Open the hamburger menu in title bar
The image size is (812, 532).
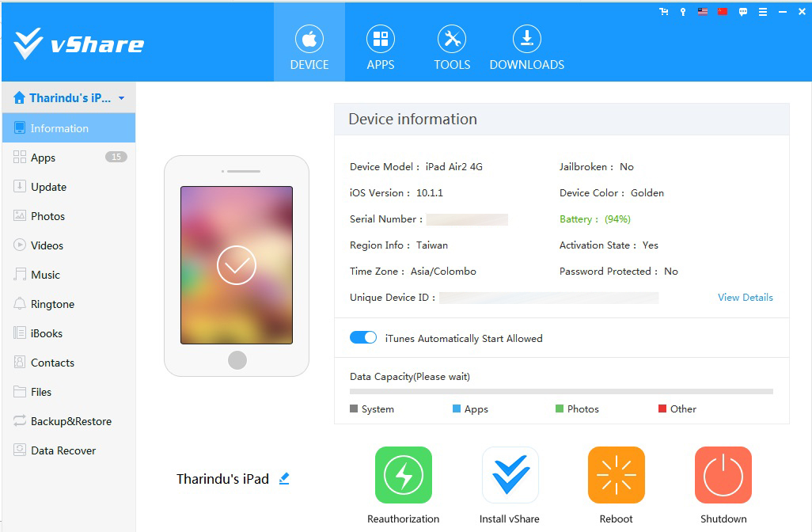click(763, 12)
